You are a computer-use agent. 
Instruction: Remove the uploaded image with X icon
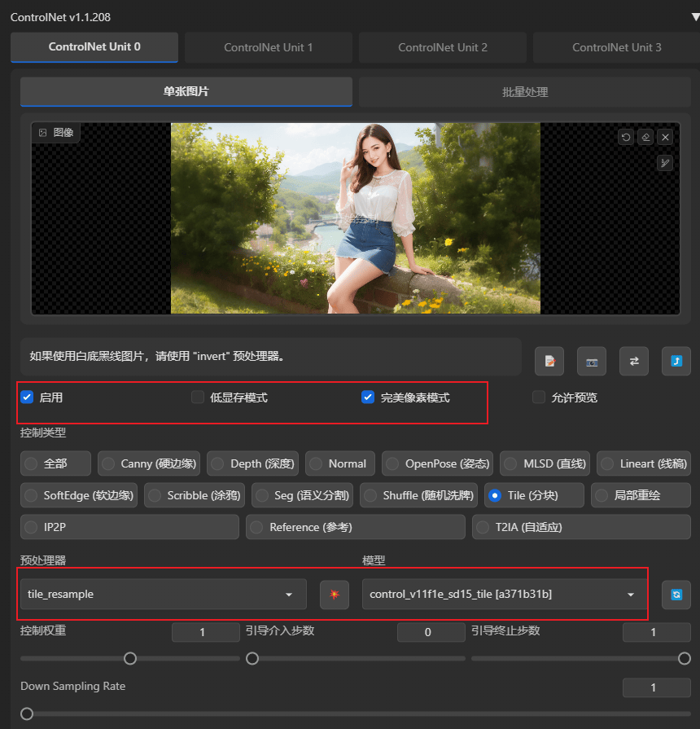point(665,137)
